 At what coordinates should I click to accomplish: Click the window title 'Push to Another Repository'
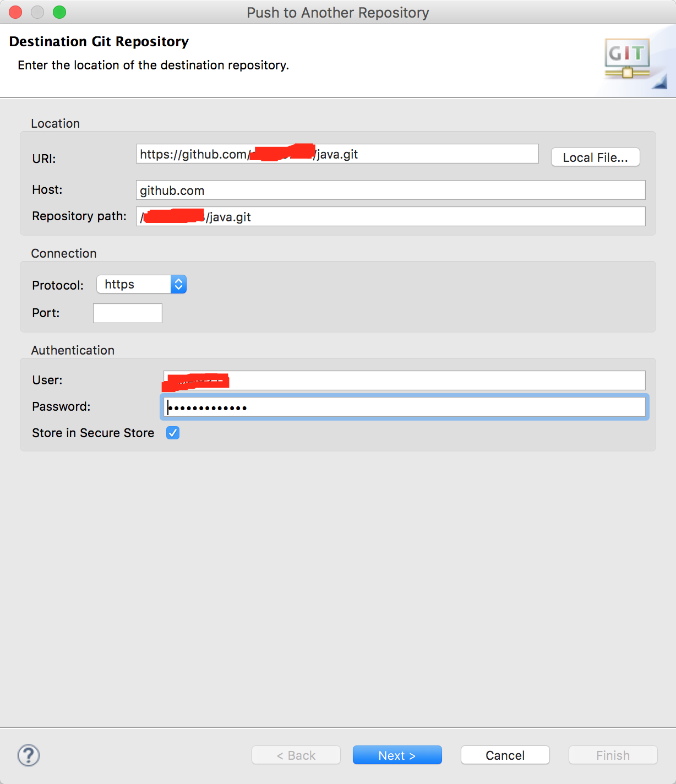pyautogui.click(x=338, y=13)
